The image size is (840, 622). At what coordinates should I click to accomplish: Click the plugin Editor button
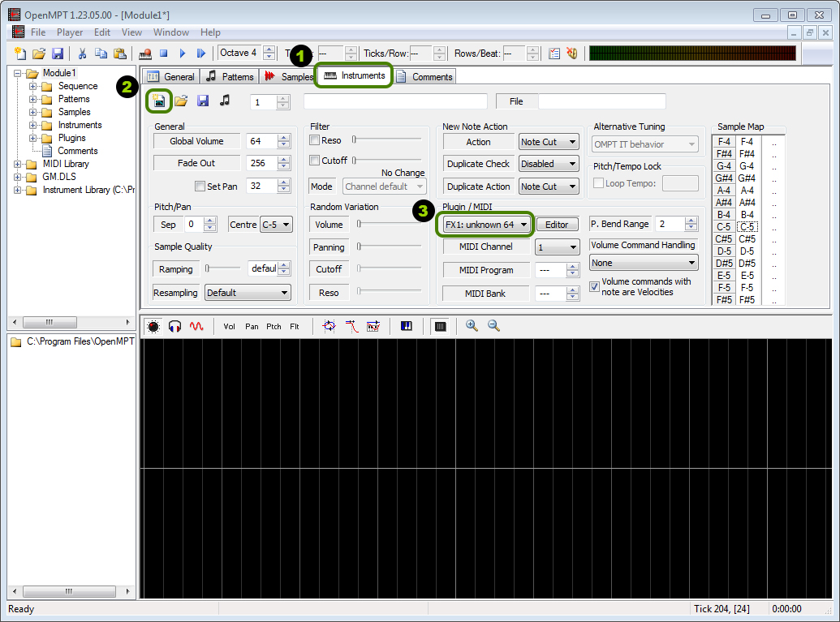557,225
